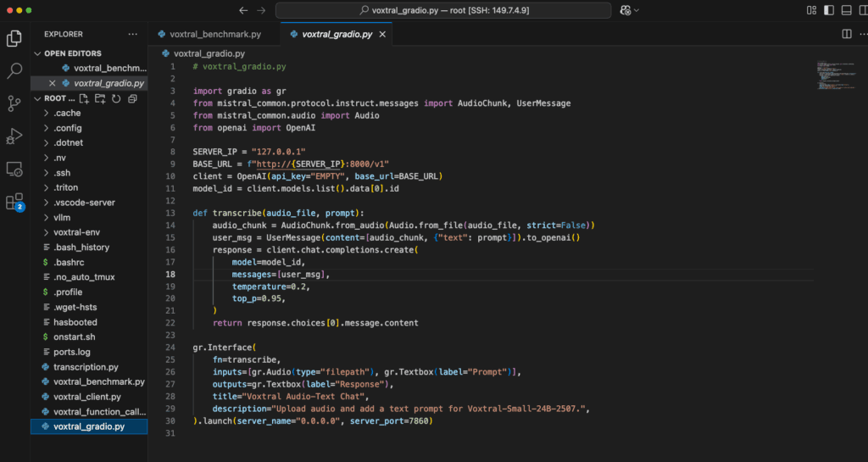Open the Remote Explorer view
The image size is (868, 462).
coord(14,169)
